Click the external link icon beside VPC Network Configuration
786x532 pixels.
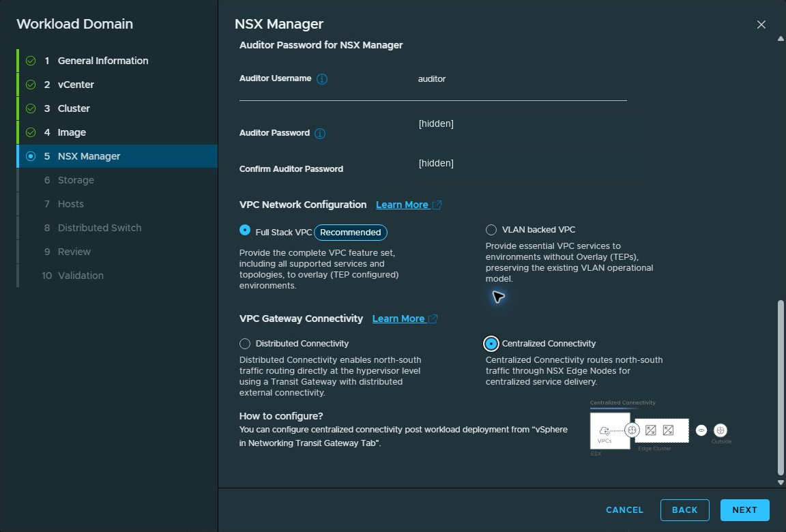click(437, 205)
